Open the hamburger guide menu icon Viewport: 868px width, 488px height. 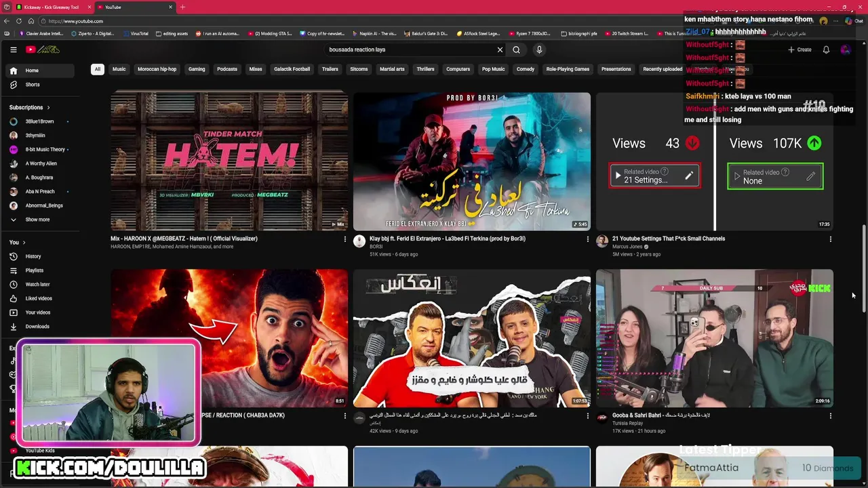point(13,49)
